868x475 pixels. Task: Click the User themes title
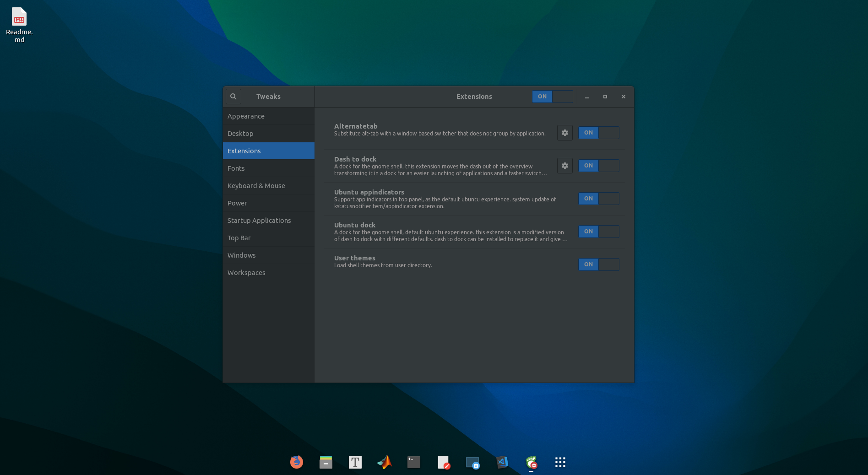355,258
